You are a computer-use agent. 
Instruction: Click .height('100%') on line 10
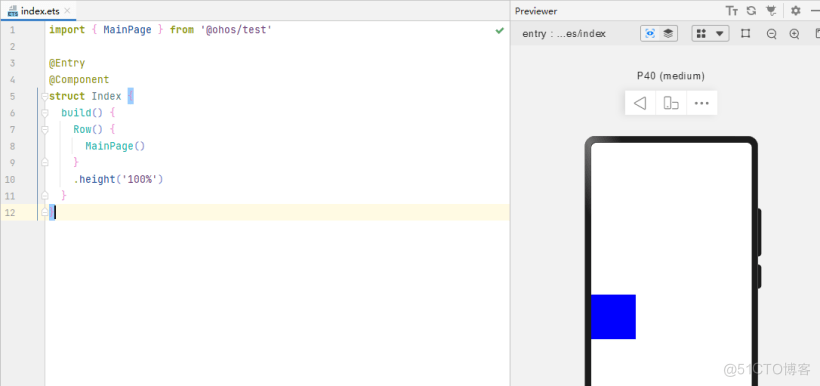point(118,179)
